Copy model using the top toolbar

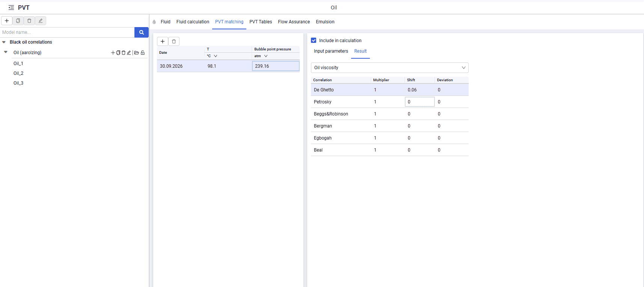tap(18, 21)
